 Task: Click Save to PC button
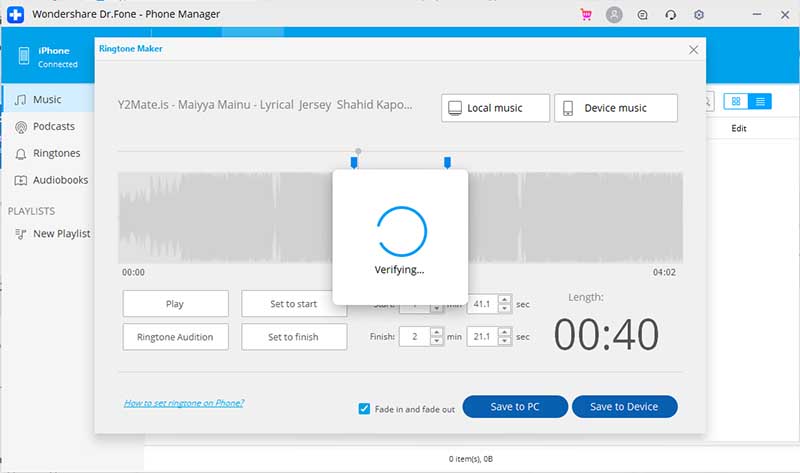pos(515,407)
